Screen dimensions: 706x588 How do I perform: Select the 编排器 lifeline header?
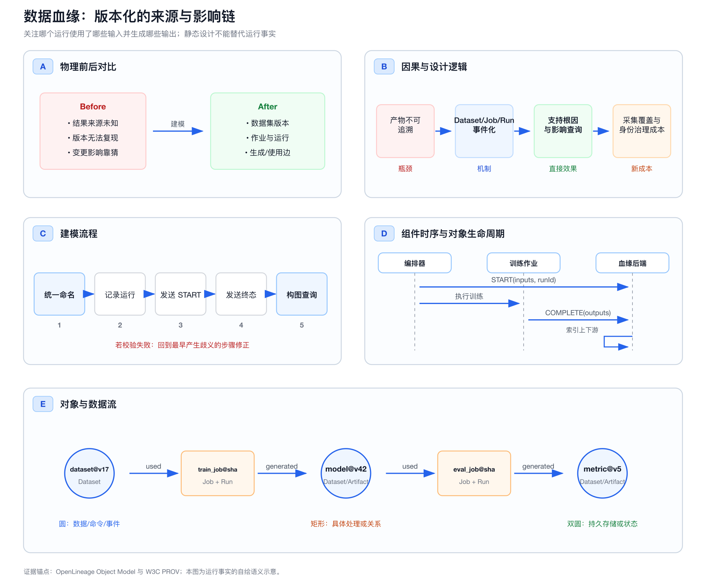pyautogui.click(x=415, y=263)
